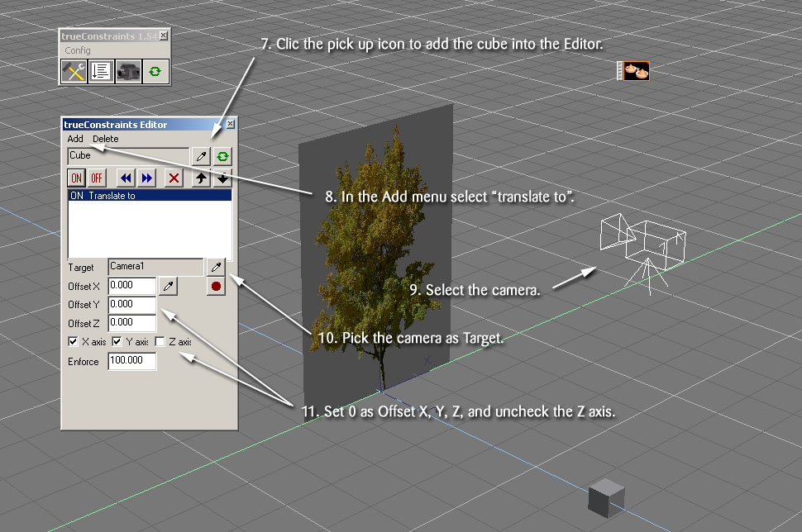Enable the Z axis checkbox
This screenshot has width=802, height=532.
[x=160, y=341]
